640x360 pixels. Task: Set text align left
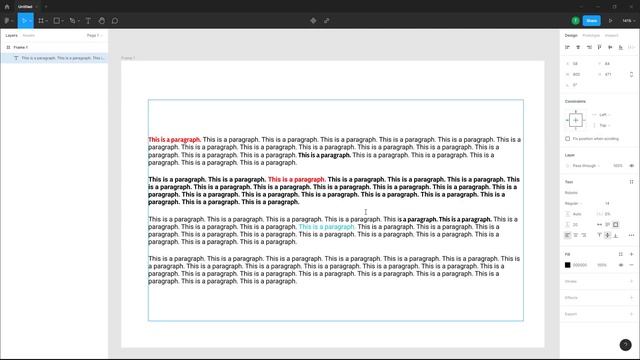click(x=567, y=235)
